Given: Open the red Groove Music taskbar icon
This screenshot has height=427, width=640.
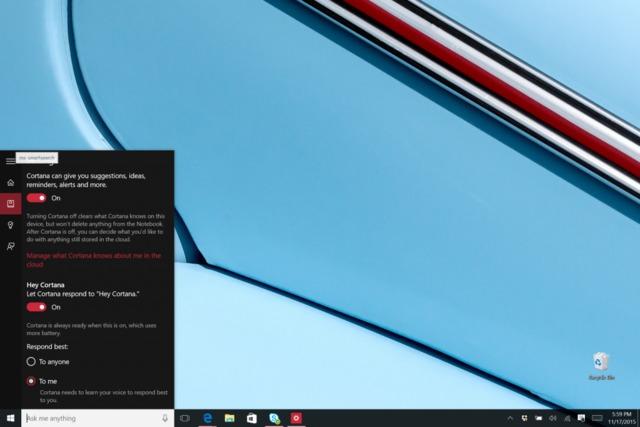Looking at the screenshot, I should coord(296,418).
